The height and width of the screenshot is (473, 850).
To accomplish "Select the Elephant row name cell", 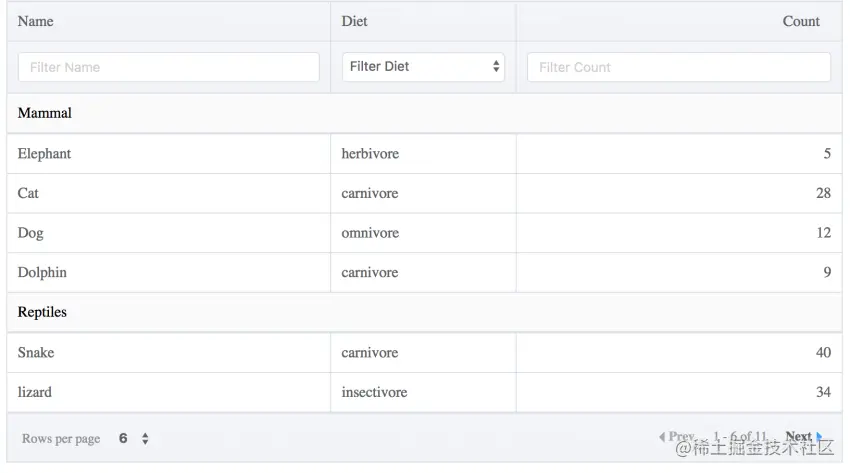I will 45,153.
